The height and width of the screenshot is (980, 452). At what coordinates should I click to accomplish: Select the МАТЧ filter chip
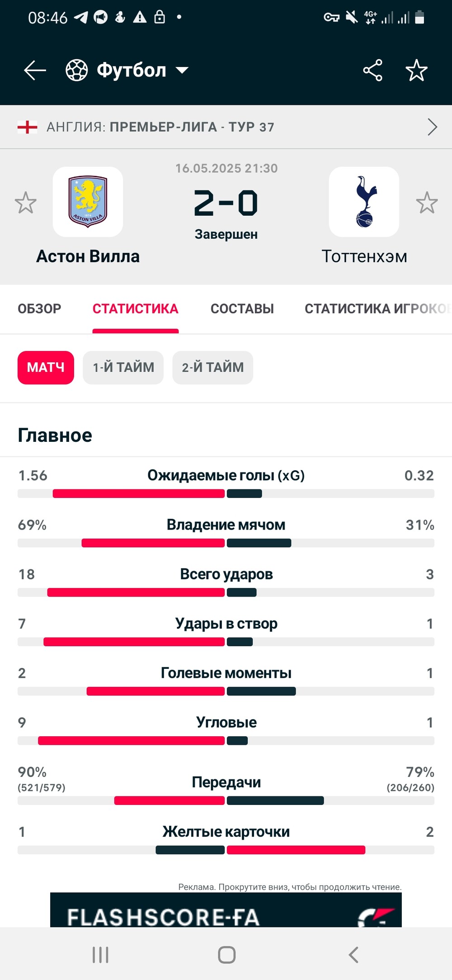click(46, 368)
